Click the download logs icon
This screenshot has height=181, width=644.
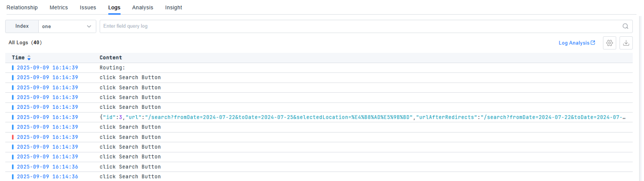tap(626, 43)
